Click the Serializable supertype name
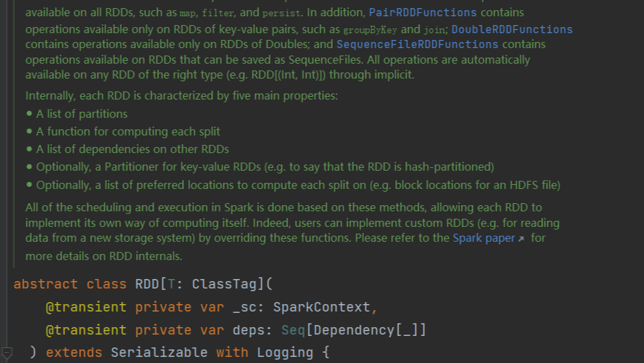 [x=159, y=352]
